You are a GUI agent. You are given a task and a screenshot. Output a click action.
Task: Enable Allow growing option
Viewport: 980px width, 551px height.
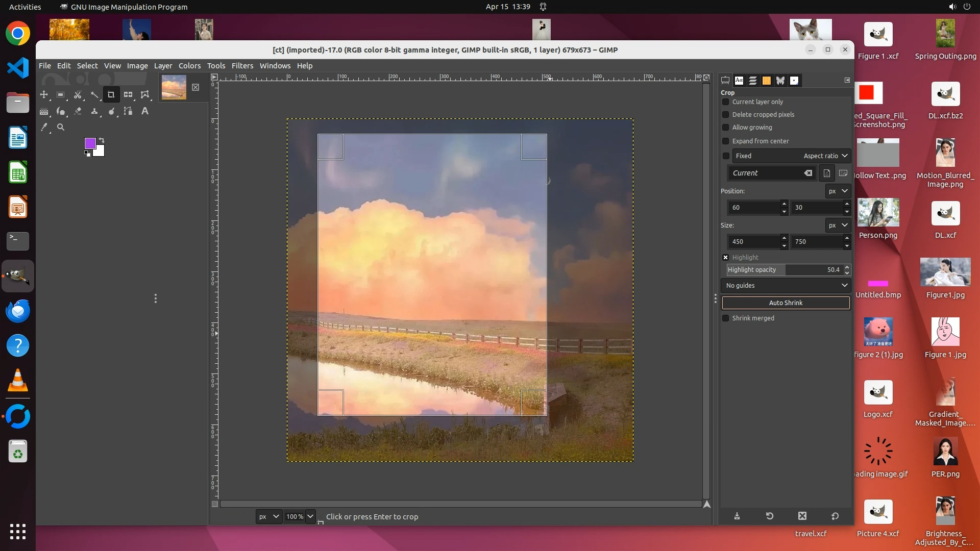pyautogui.click(x=726, y=128)
